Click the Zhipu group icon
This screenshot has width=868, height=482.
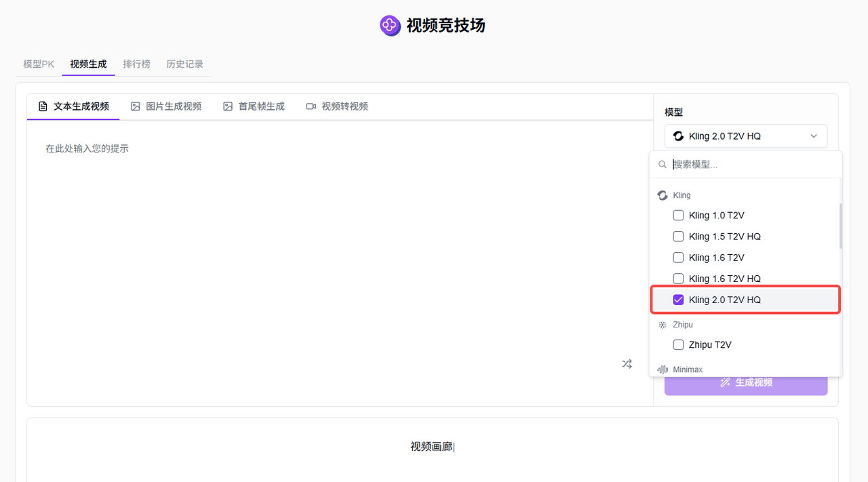click(x=663, y=325)
